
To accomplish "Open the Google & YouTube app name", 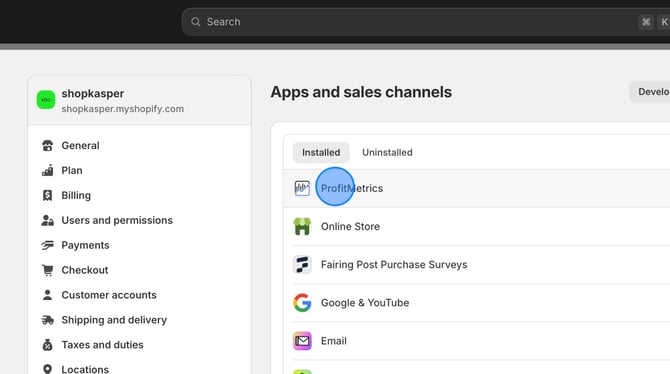I will pyautogui.click(x=365, y=303).
